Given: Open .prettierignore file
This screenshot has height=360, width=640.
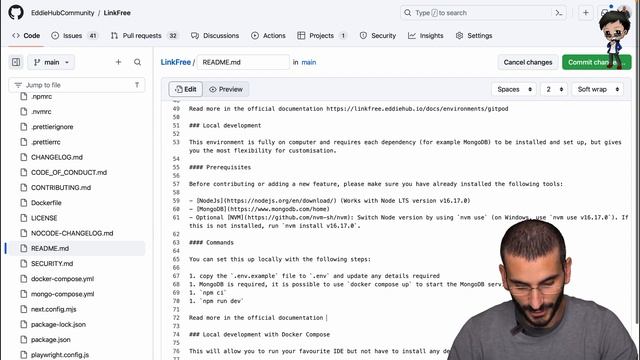Looking at the screenshot, I should (x=52, y=127).
